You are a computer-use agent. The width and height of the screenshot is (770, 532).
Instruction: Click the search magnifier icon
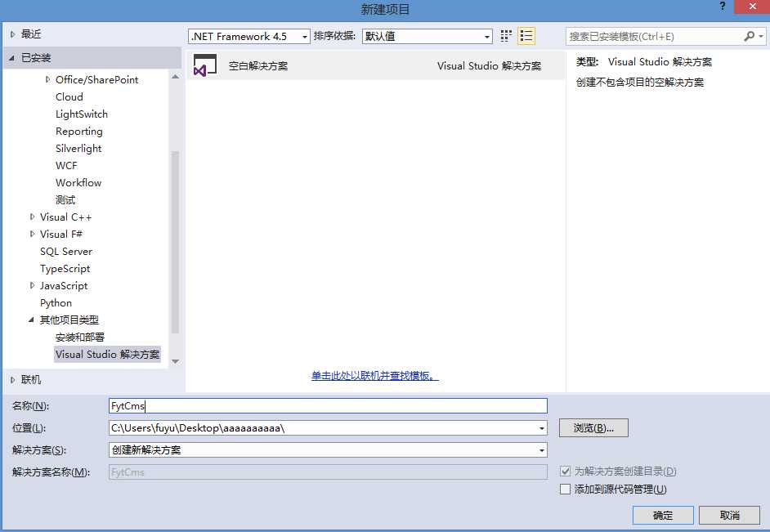click(x=749, y=36)
